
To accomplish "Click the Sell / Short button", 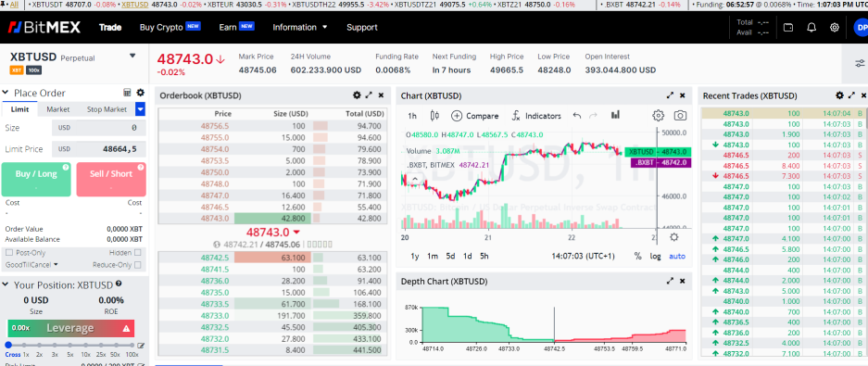I will tap(111, 180).
